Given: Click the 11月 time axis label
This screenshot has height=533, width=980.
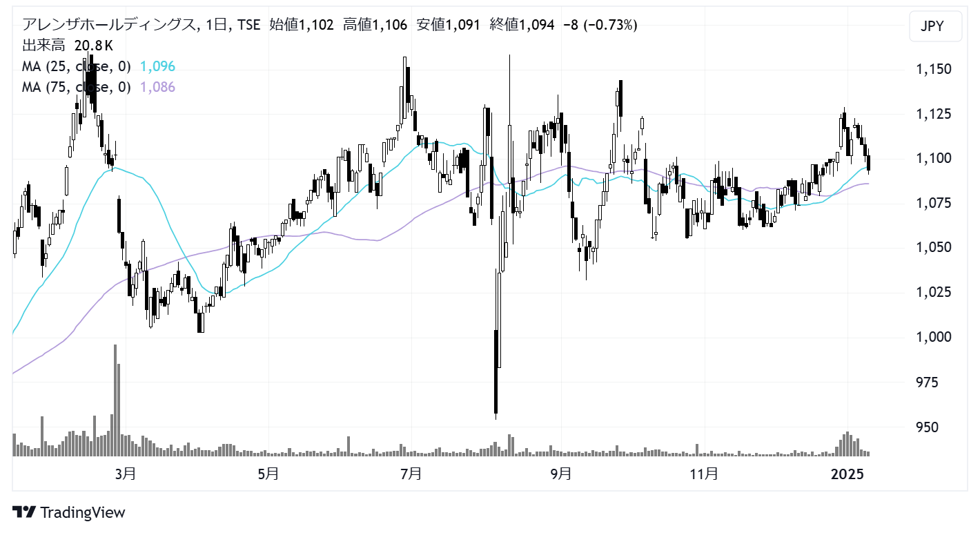Looking at the screenshot, I should coord(704,474).
